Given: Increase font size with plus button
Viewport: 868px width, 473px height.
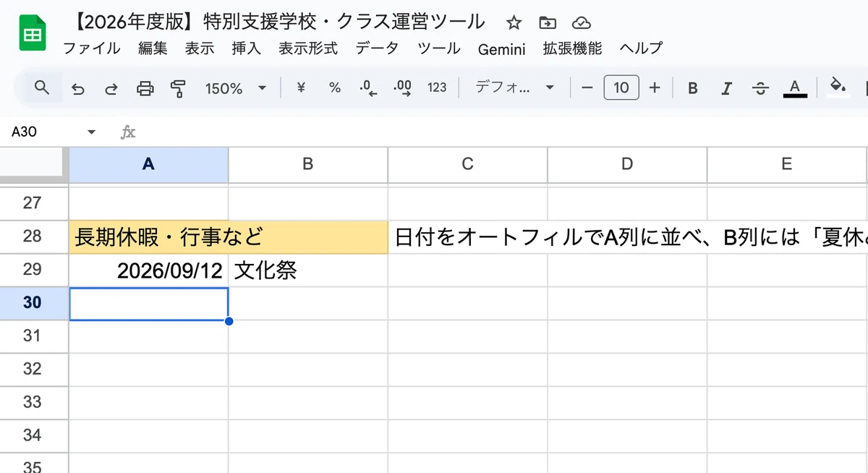Looking at the screenshot, I should point(655,88).
